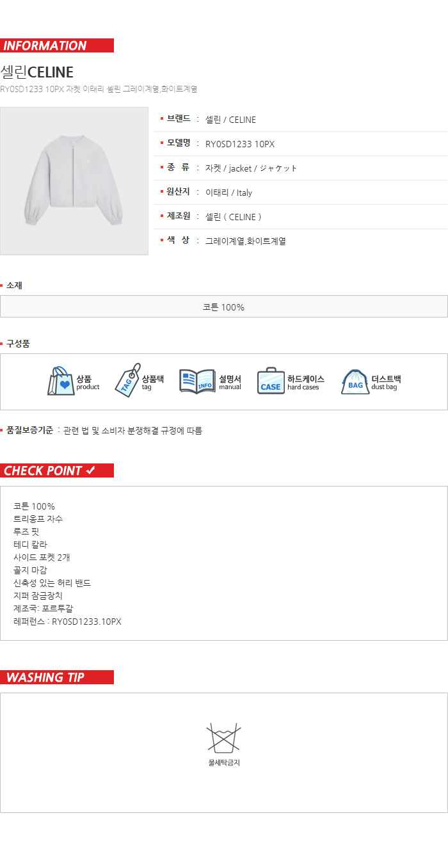Click the 브랜드 field label
Screen dimensions: 448x868
(179, 118)
